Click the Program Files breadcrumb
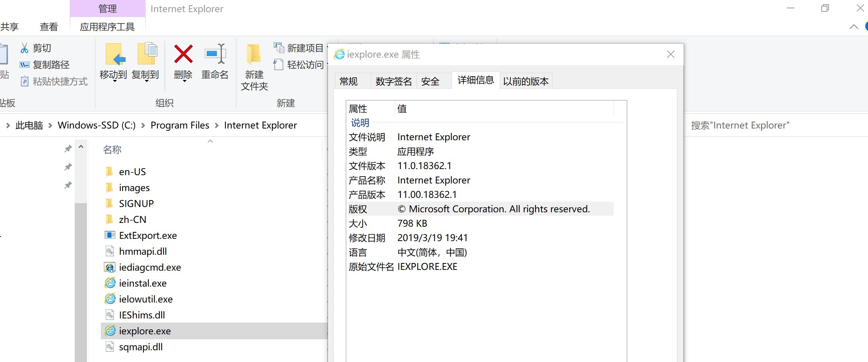The width and height of the screenshot is (868, 362). click(180, 125)
